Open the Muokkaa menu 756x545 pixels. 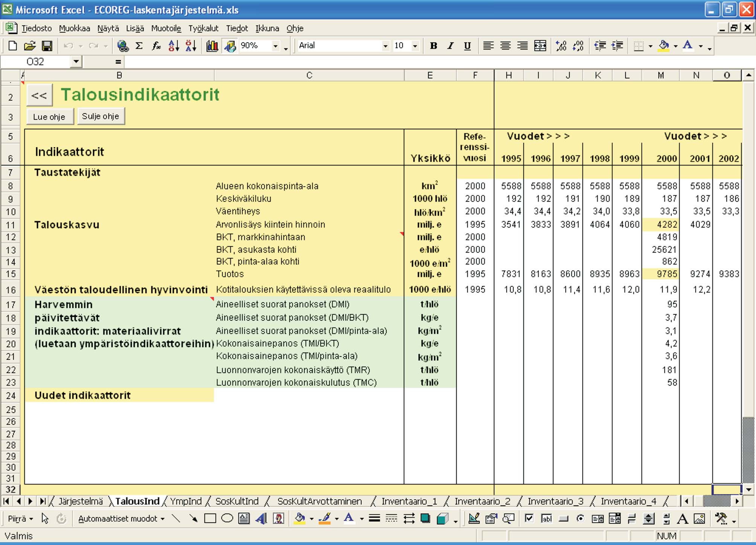75,28
